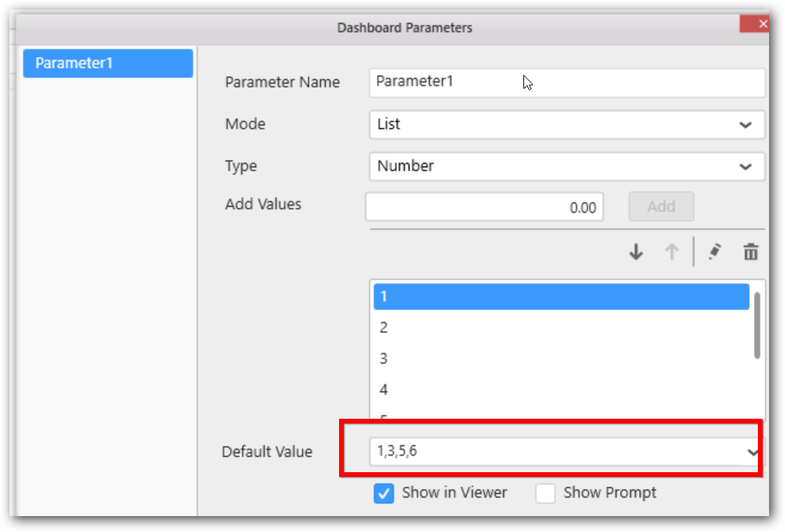Click the move up arrow icon
The height and width of the screenshot is (532, 785).
click(672, 252)
